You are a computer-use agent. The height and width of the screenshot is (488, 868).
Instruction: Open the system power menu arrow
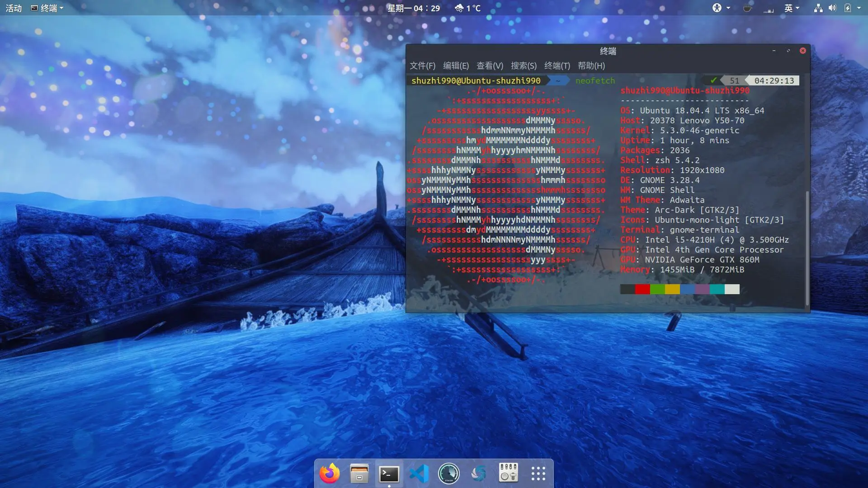[x=859, y=8]
